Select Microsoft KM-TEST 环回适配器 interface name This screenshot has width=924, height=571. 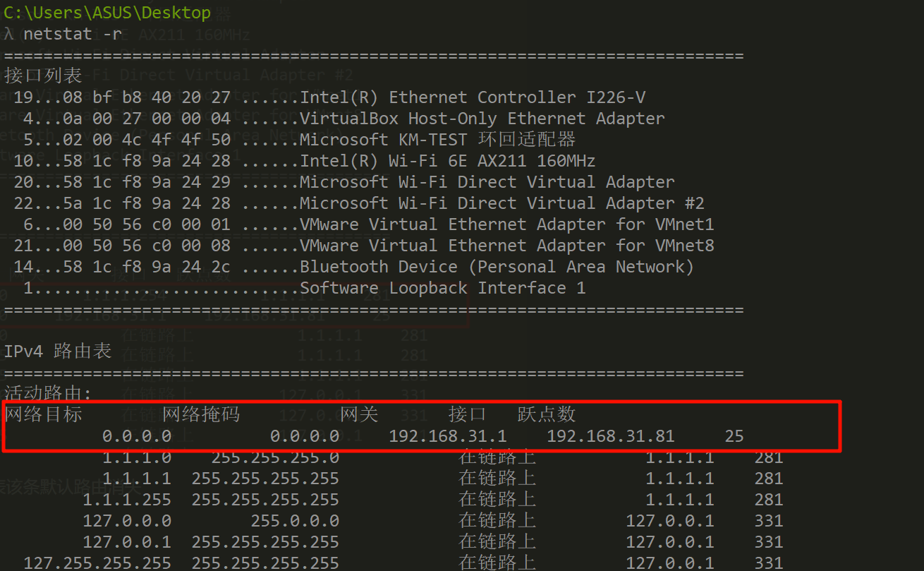click(438, 140)
